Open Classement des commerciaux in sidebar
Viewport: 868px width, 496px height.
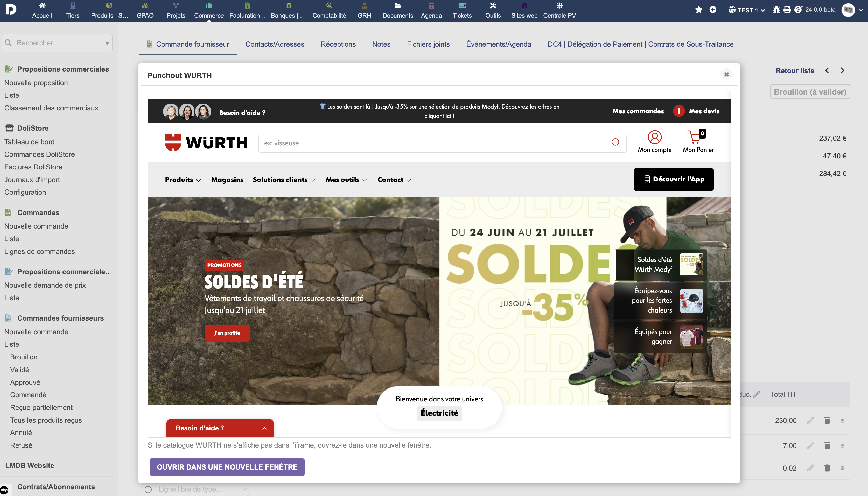[x=51, y=108]
